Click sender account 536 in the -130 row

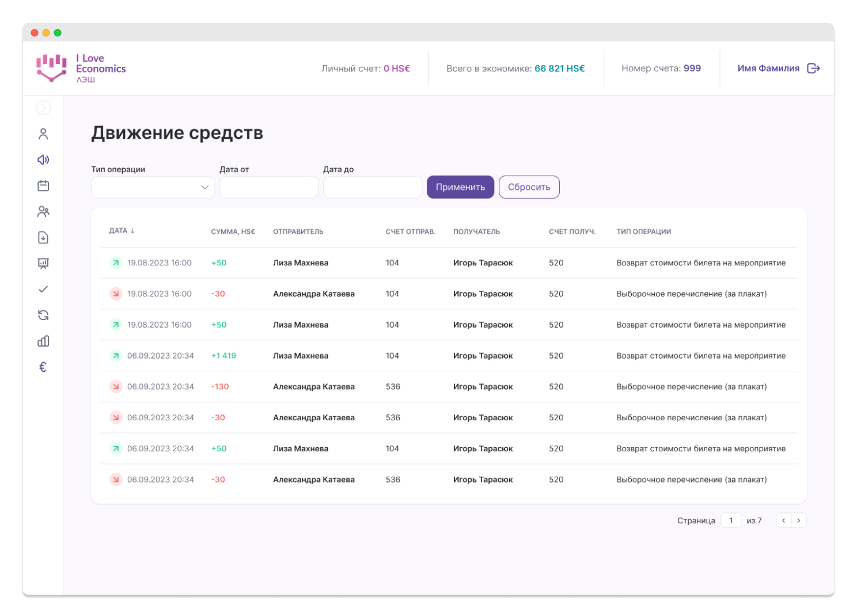coord(393,387)
